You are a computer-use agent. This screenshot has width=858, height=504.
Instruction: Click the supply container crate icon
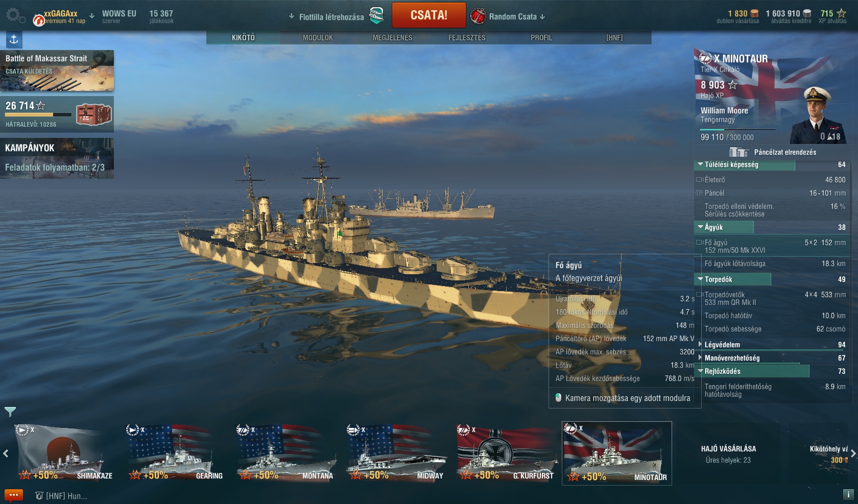pyautogui.click(x=94, y=114)
